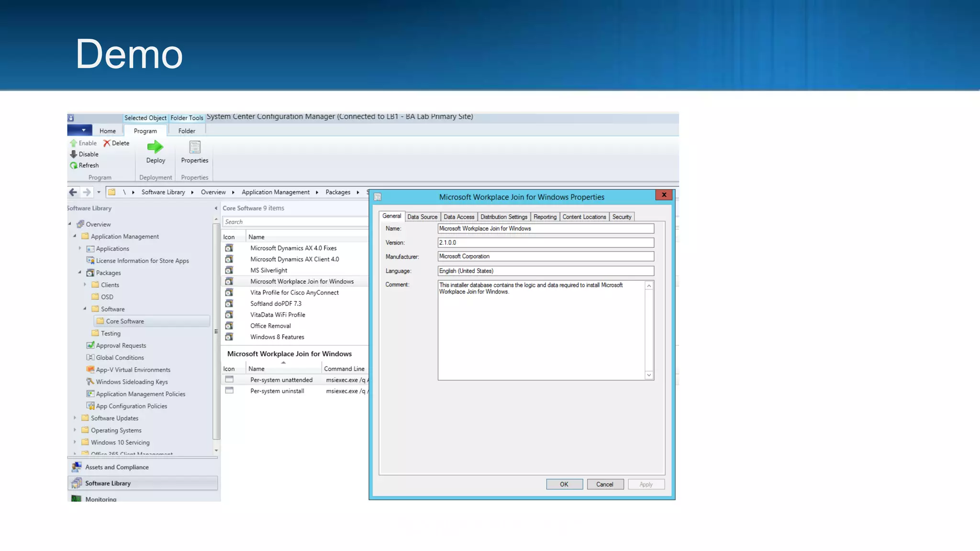Expand the Clients folder node
The width and height of the screenshot is (980, 551).
85,285
